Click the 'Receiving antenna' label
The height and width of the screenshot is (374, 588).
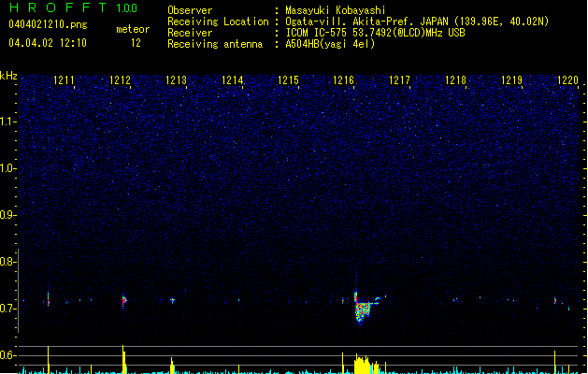[215, 44]
